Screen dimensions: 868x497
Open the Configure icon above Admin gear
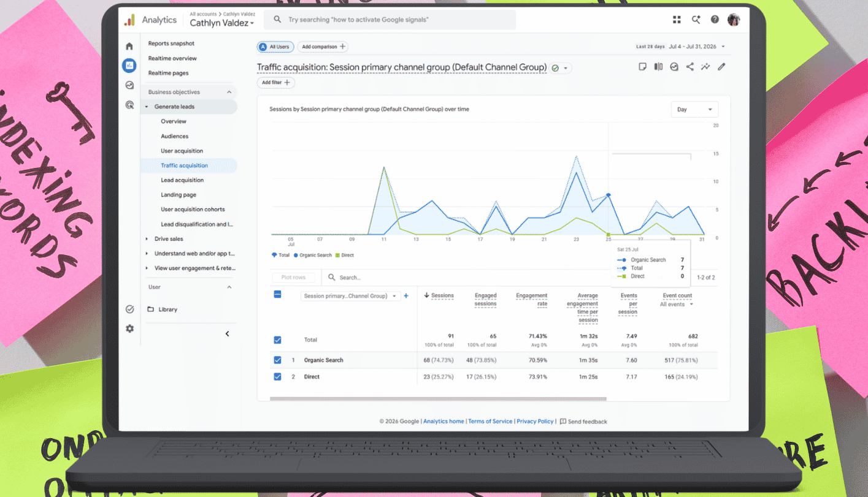click(x=129, y=309)
